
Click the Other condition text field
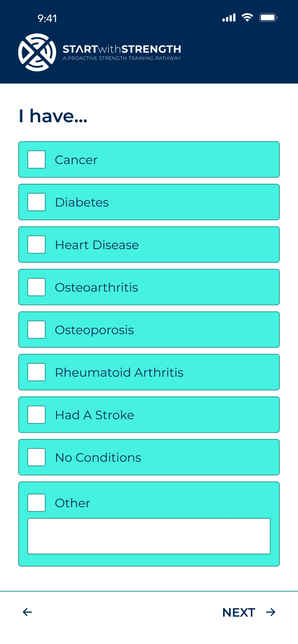pyautogui.click(x=149, y=536)
